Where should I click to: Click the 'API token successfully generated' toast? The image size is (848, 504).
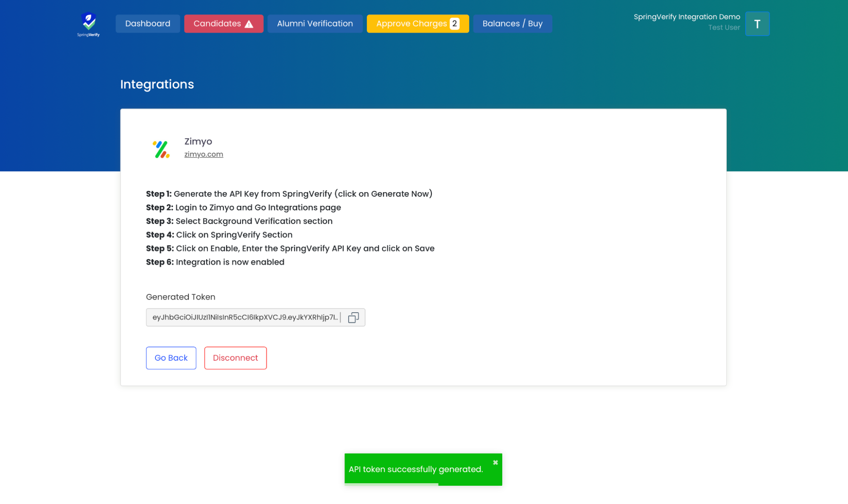click(x=415, y=469)
